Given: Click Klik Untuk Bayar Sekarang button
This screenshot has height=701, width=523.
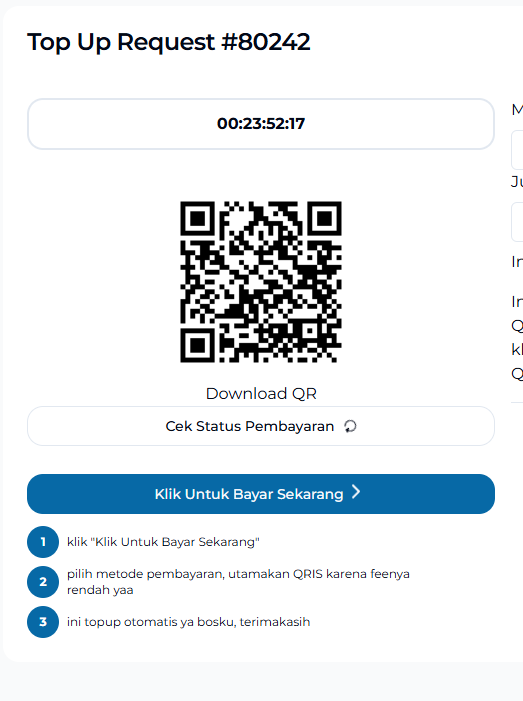Looking at the screenshot, I should click(x=261, y=494).
